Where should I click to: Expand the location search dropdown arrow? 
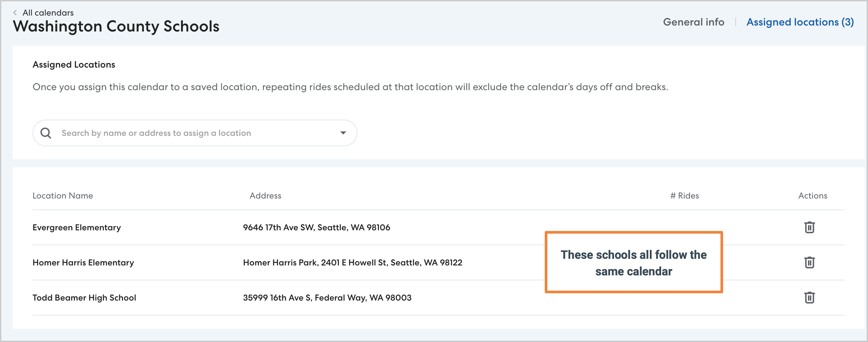click(343, 133)
